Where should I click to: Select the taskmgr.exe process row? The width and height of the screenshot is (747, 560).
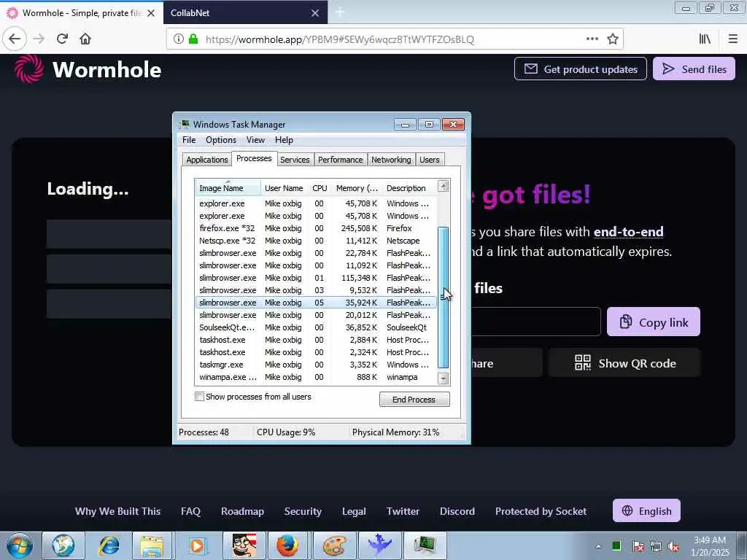pos(315,365)
